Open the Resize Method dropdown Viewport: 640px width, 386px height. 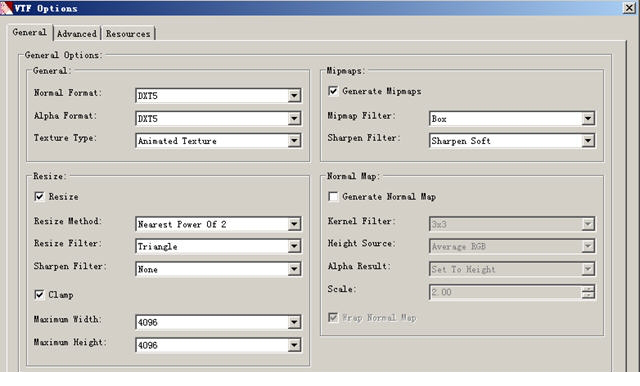218,224
